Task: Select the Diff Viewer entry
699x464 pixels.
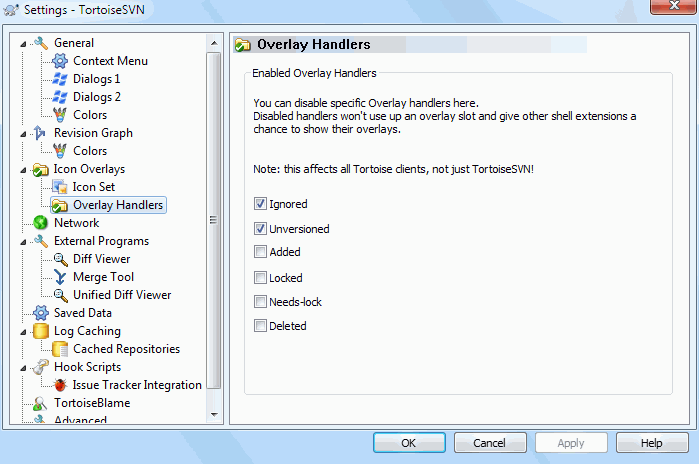Action: (x=101, y=259)
